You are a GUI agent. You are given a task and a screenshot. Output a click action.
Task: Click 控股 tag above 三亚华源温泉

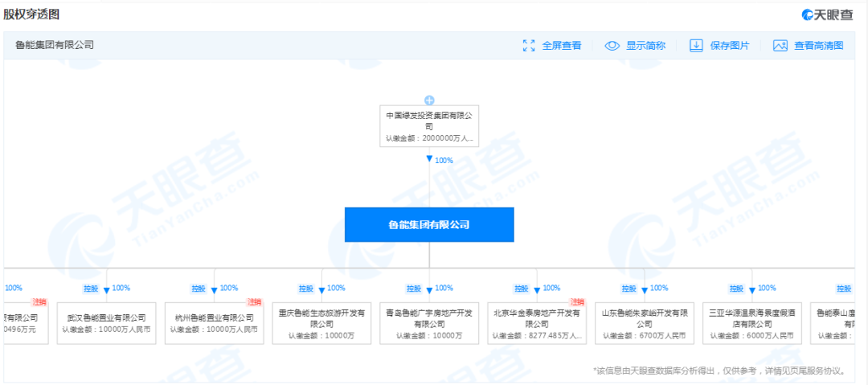pos(735,288)
